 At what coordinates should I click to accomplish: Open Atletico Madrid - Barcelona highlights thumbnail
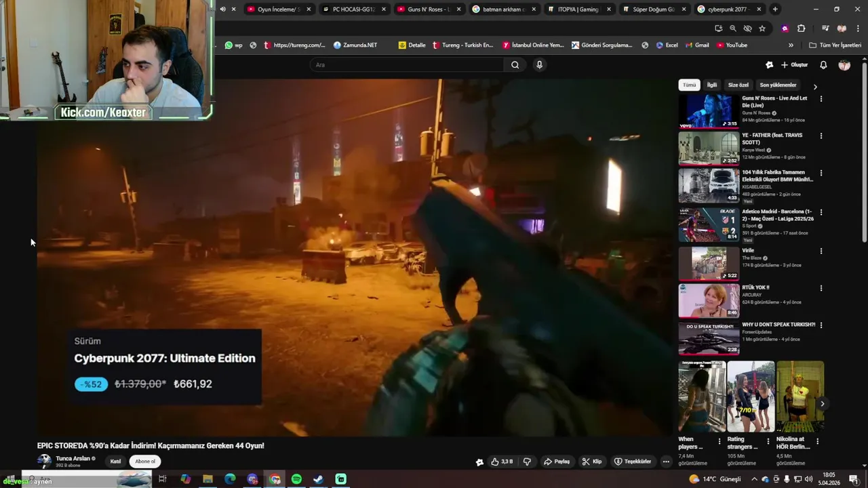click(709, 224)
